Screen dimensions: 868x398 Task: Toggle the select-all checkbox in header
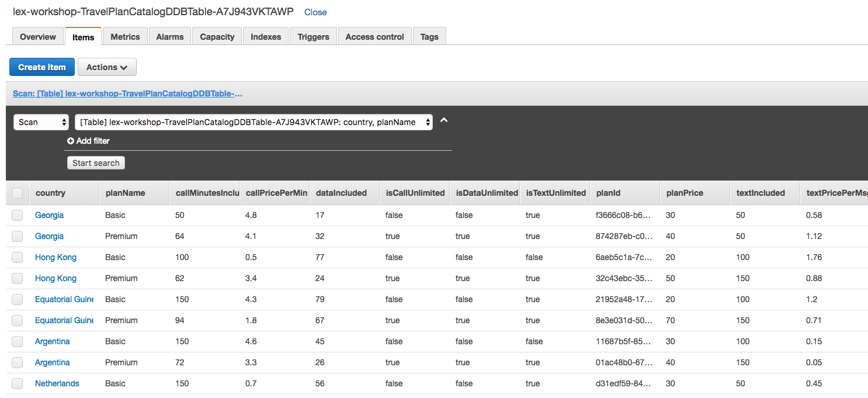17,193
